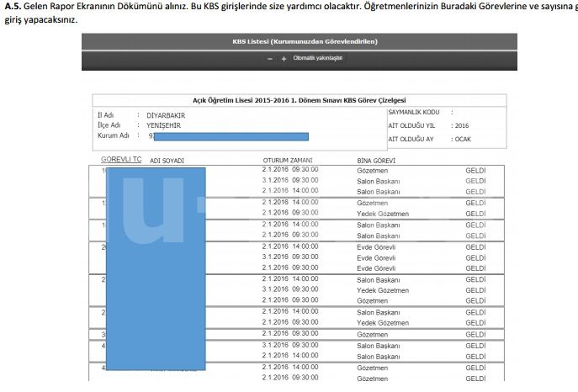Click the zoom out minus icon
Viewport: 578px width, 392px height.
(x=270, y=59)
